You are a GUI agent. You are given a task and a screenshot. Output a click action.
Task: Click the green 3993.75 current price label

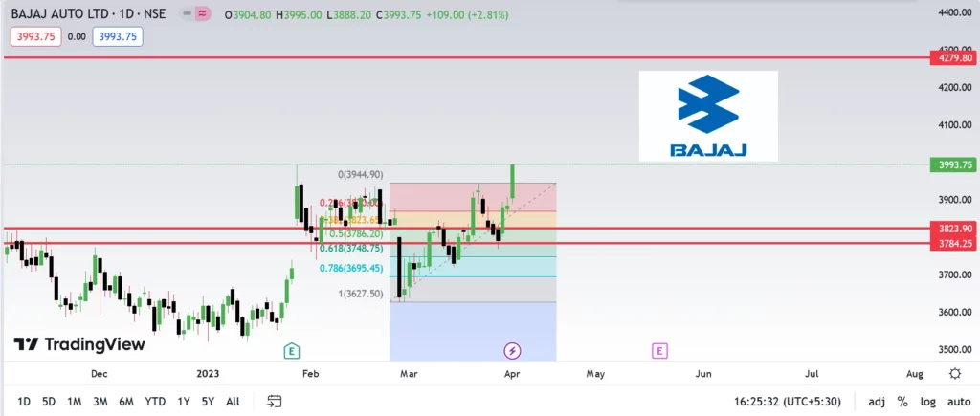click(953, 164)
